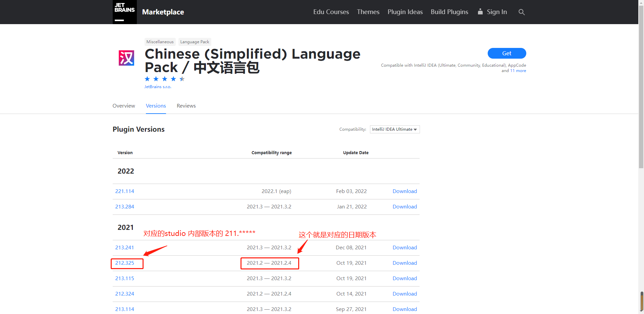Click the star rating row
This screenshot has height=314, width=644.
pyautogui.click(x=165, y=79)
